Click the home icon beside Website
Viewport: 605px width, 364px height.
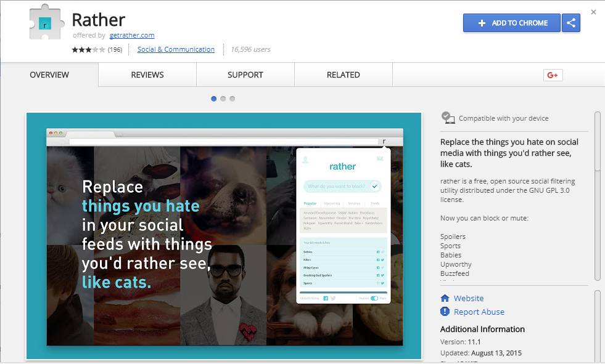445,298
